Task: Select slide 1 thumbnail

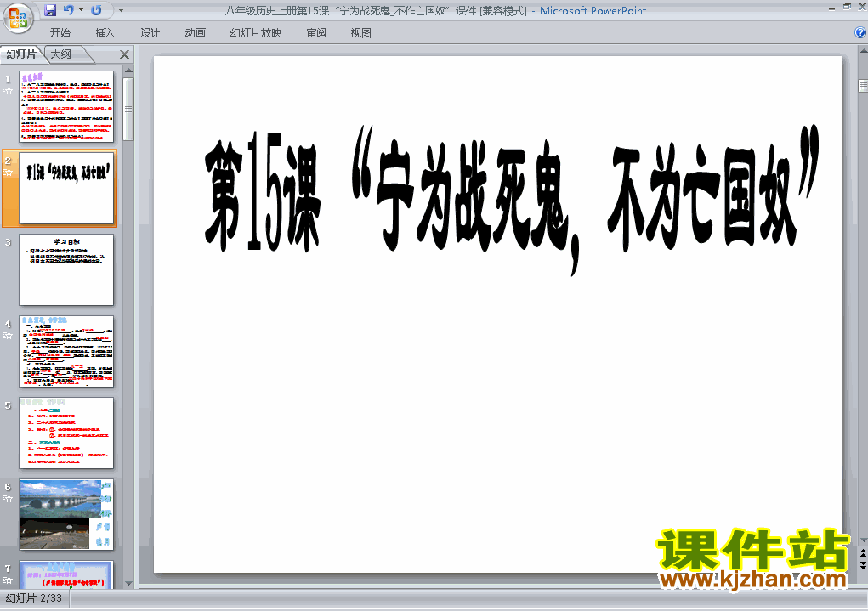Action: click(x=66, y=106)
